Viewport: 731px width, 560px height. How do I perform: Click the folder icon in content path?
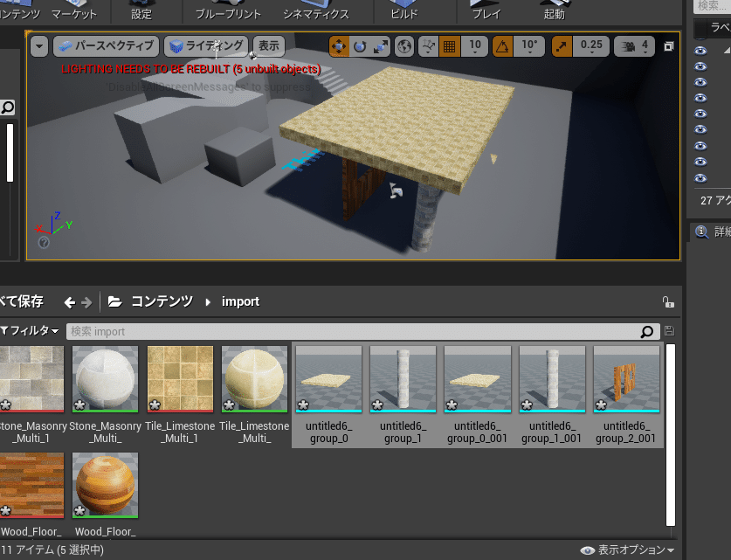coord(114,301)
